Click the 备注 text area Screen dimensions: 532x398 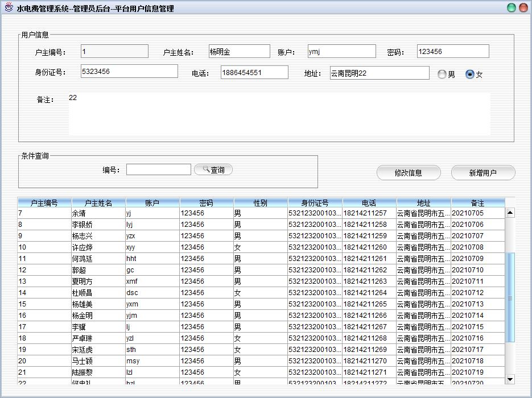(279, 114)
